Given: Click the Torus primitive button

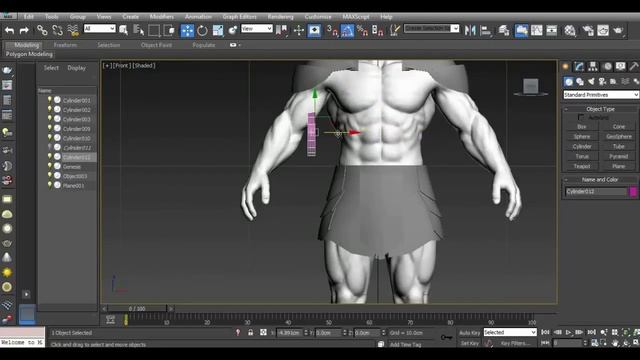Looking at the screenshot, I should click(x=582, y=156).
